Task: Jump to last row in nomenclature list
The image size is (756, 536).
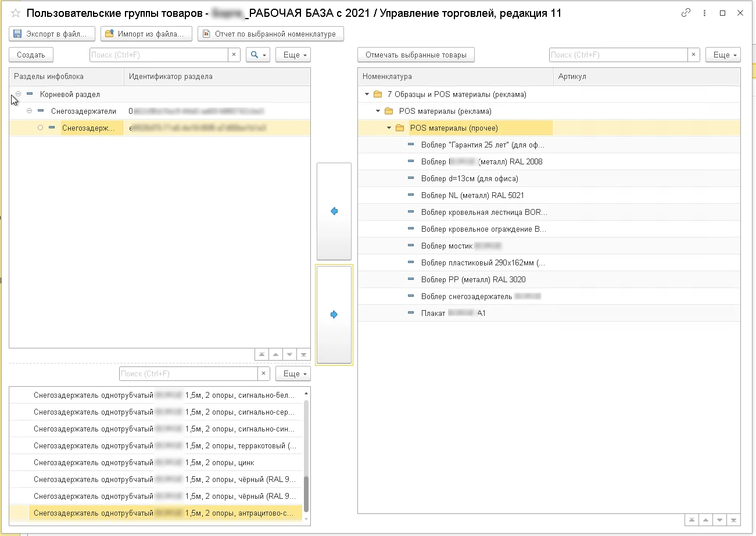Action: [734, 520]
